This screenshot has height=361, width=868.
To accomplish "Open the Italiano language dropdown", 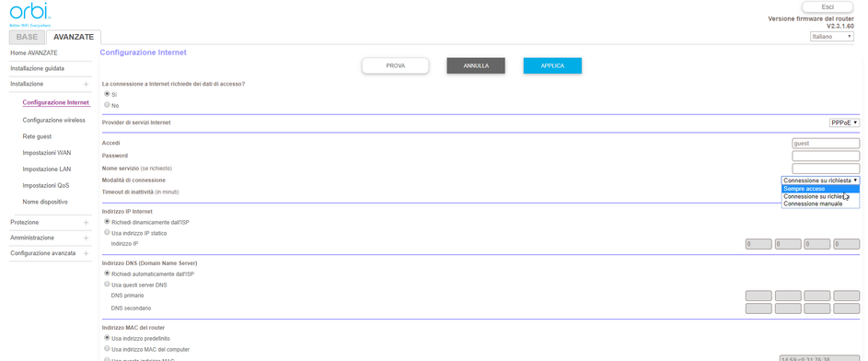I will pyautogui.click(x=832, y=37).
